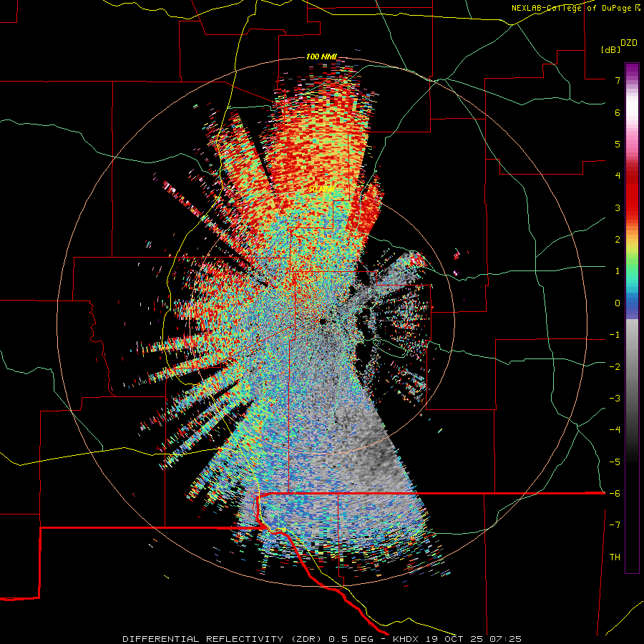Click the -1 tick on the color scale
Screen dimensions: 644x644
click(x=615, y=335)
